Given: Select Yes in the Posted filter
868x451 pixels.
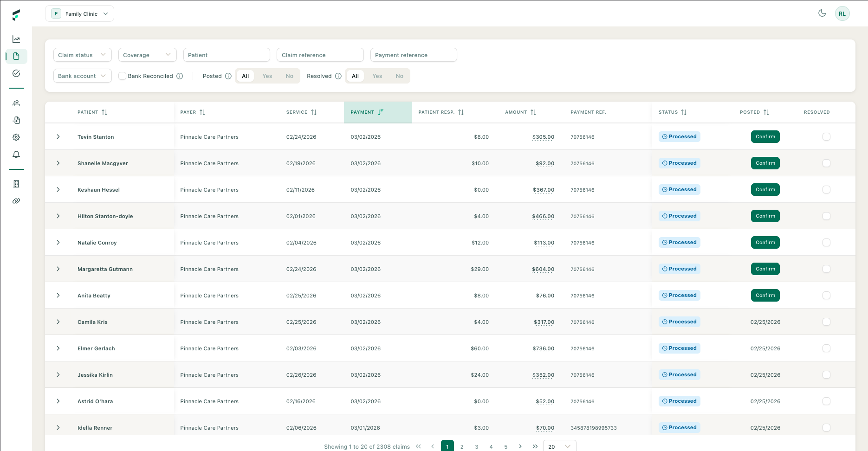Looking at the screenshot, I should pyautogui.click(x=267, y=76).
